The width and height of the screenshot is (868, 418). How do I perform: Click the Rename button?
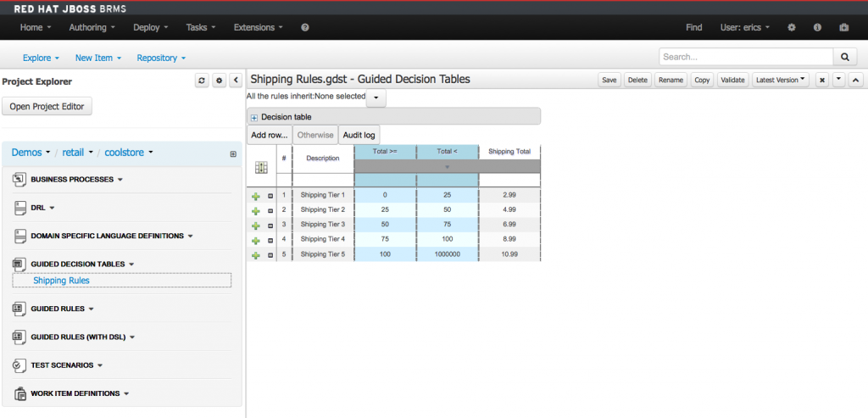[x=671, y=80]
